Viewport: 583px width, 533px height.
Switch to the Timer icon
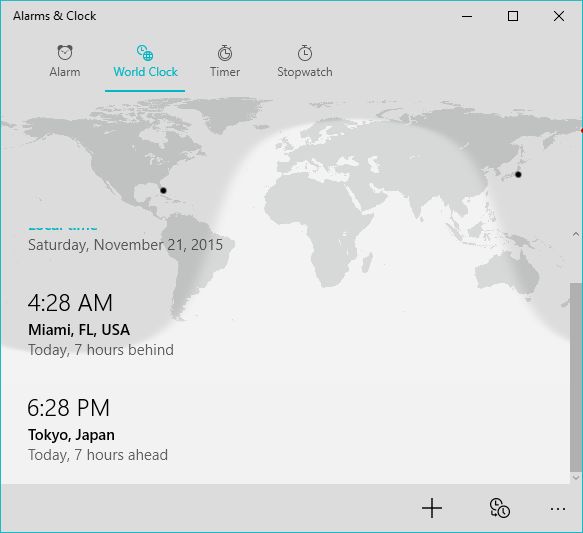[225, 53]
